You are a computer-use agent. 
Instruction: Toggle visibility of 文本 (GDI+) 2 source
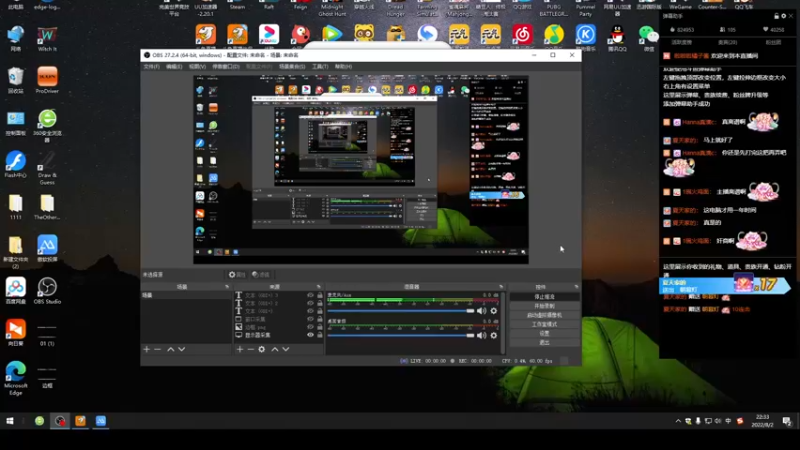(x=310, y=303)
